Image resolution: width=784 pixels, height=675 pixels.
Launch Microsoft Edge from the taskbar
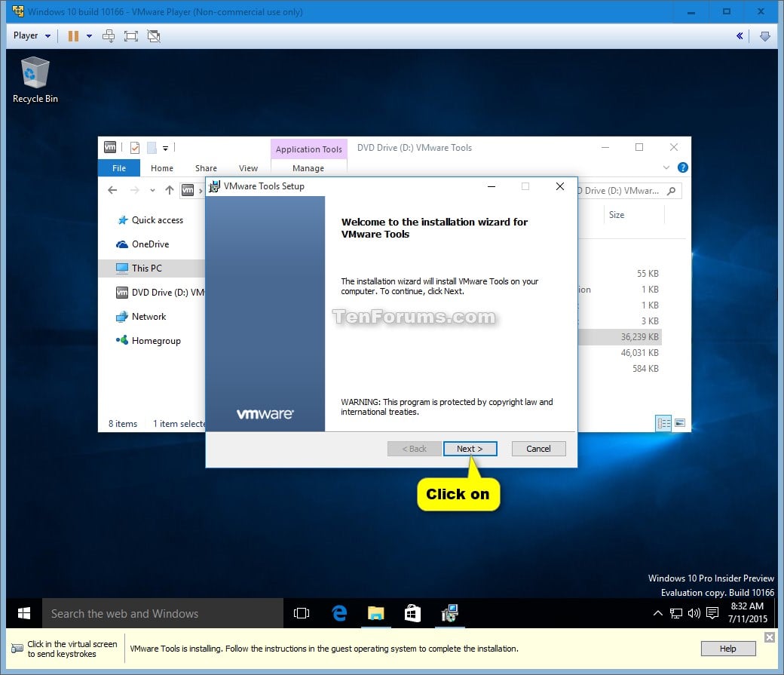[338, 613]
